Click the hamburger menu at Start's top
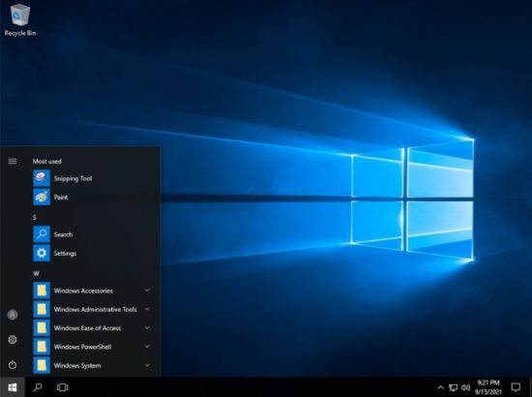 coord(13,161)
